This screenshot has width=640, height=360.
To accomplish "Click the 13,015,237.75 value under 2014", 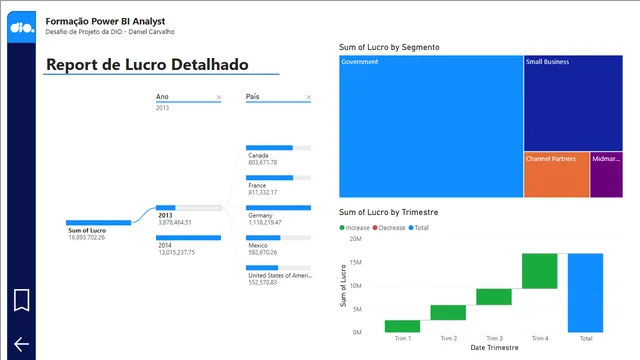I will tap(176, 253).
